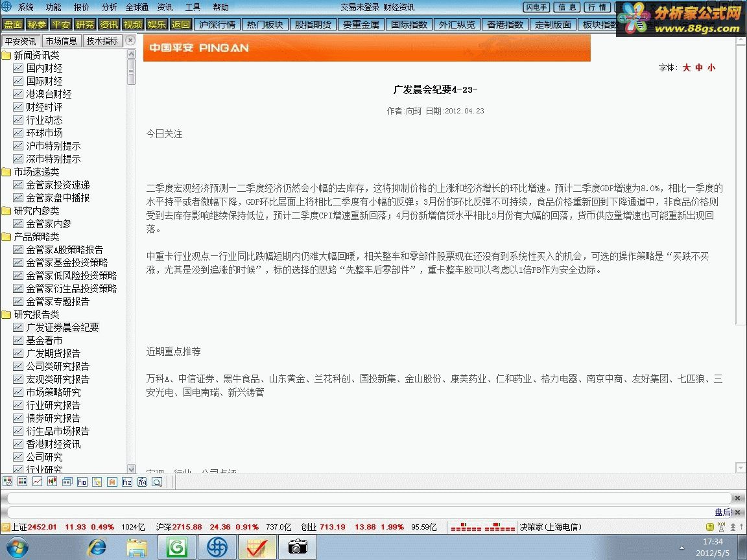The image size is (747, 560).
Task: Close the left sidebar panel with X
Action: point(130,41)
